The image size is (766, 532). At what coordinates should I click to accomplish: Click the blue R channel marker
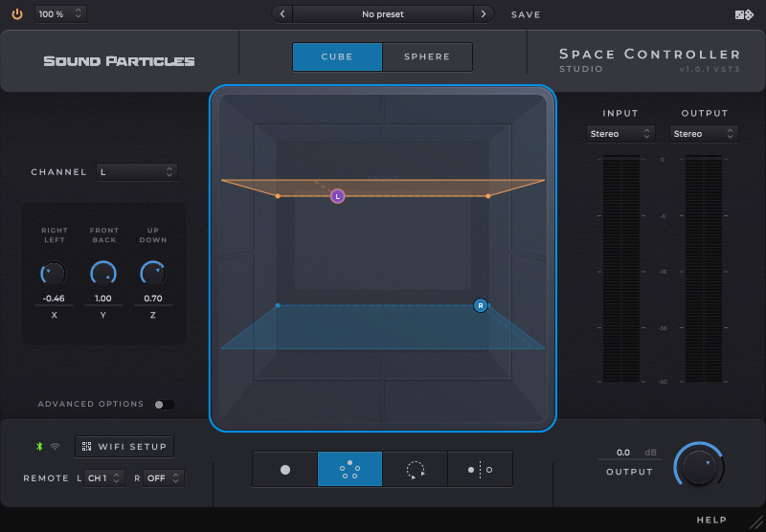(481, 305)
